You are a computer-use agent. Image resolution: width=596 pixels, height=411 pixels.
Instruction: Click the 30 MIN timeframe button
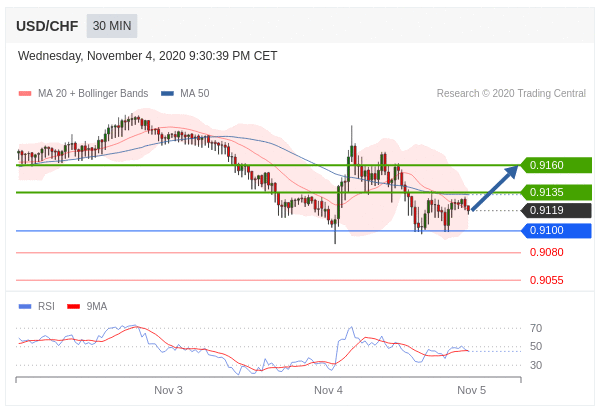[112, 26]
